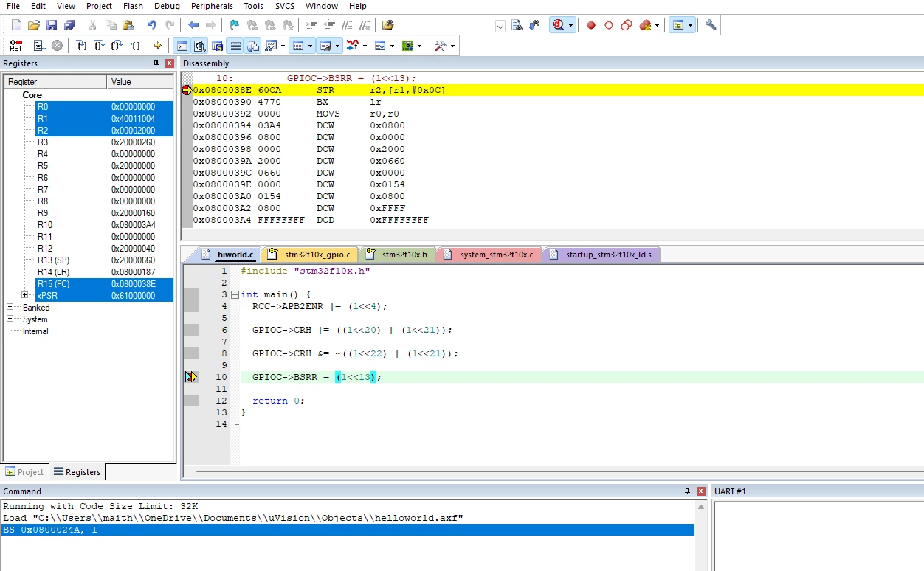Screen dimensions: 924x571
Task: Open the Window Layout dropdown arrow
Action: click(691, 25)
